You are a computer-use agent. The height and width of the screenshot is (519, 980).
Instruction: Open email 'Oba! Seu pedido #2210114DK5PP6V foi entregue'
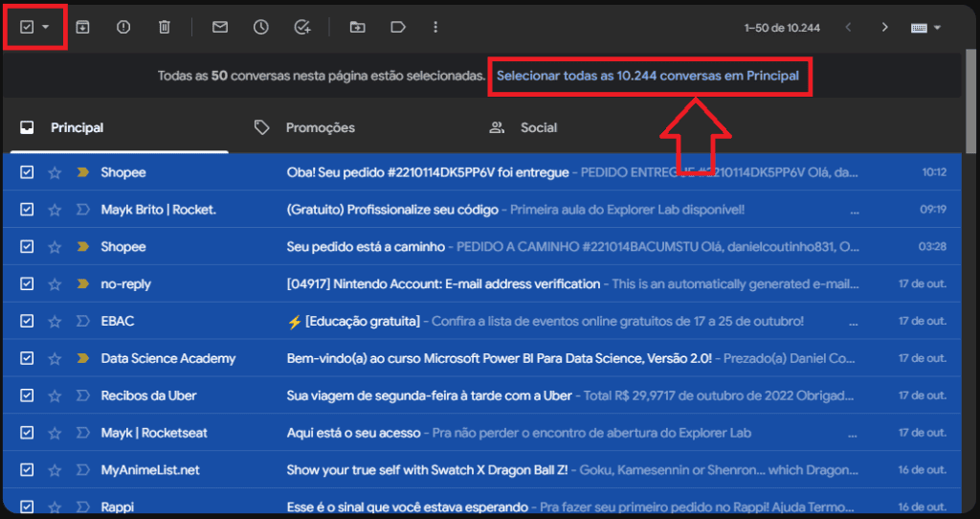click(428, 172)
